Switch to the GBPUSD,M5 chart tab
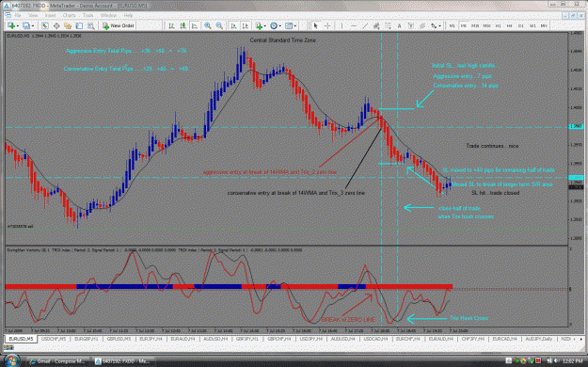Image resolution: width=588 pixels, height=367 pixels. (119, 339)
